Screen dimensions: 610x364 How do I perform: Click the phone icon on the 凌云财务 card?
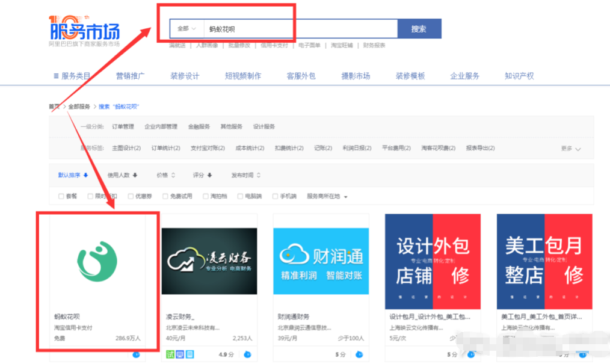coord(190,354)
